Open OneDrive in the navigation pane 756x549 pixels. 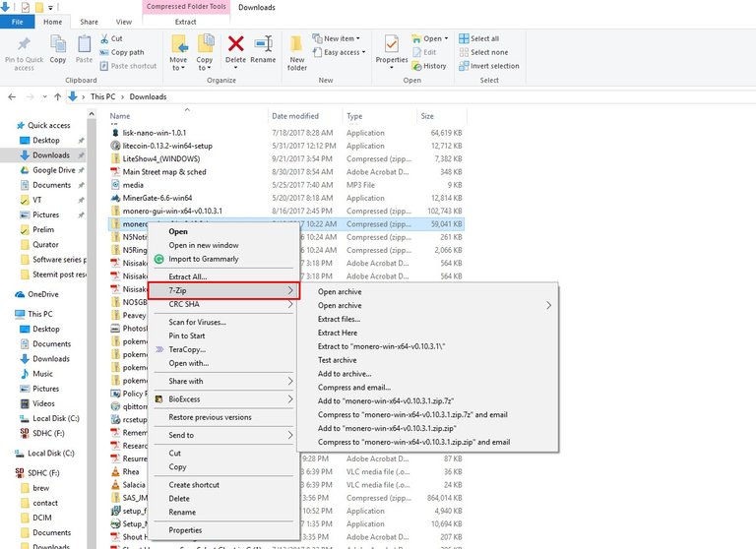tap(42, 294)
